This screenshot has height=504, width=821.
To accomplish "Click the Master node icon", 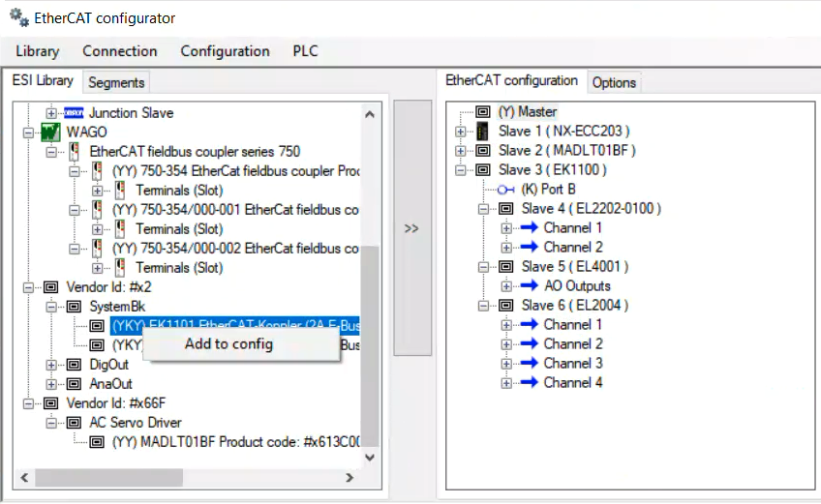I will pos(483,112).
